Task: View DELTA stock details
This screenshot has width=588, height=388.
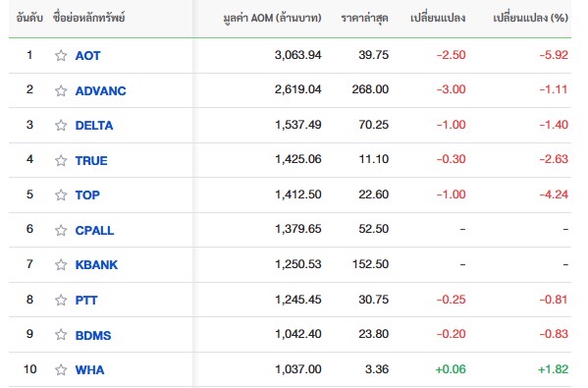Action: pos(94,126)
